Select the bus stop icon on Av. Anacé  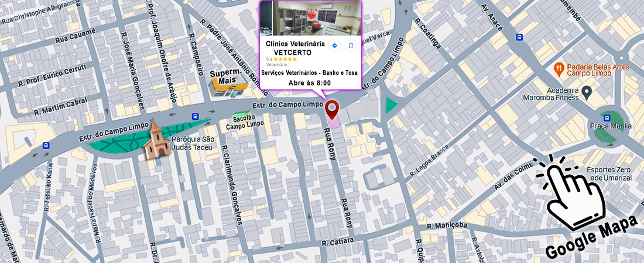(x=519, y=37)
